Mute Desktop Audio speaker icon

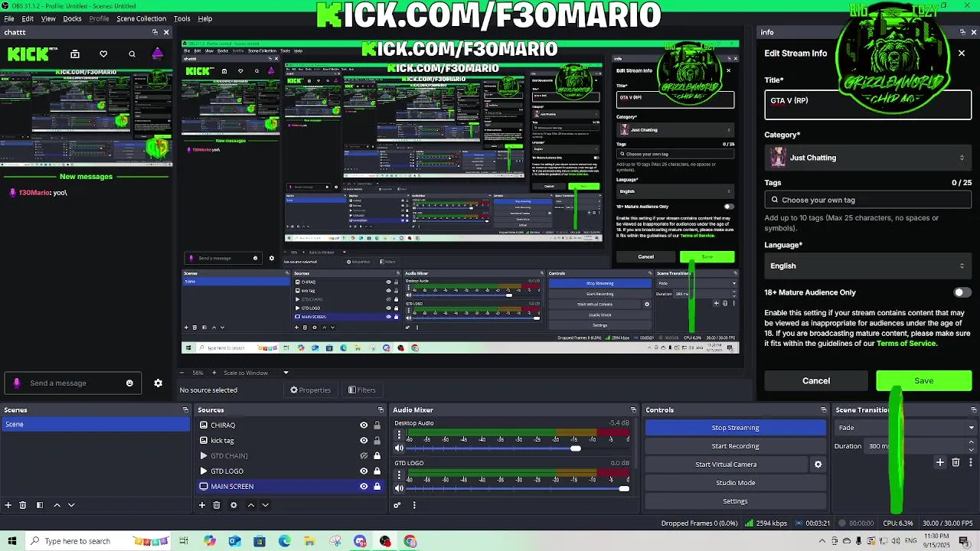click(x=399, y=448)
